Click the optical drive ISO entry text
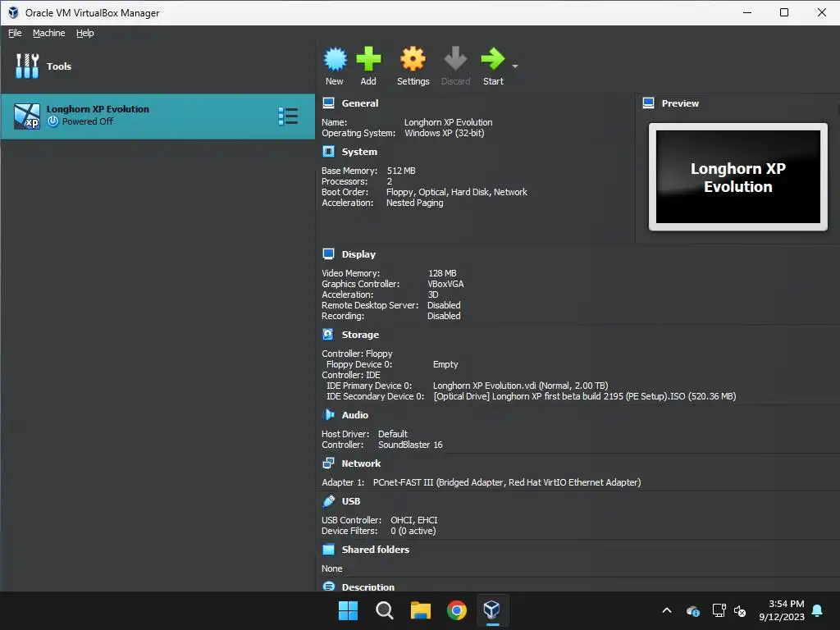Image resolution: width=840 pixels, height=630 pixels. click(x=584, y=396)
